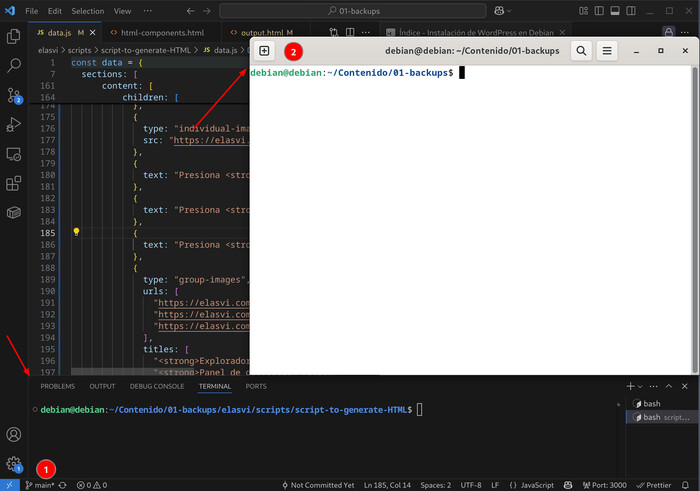The height and width of the screenshot is (491, 700).
Task: Go back with the title bar left arrow
Action: 191,11
